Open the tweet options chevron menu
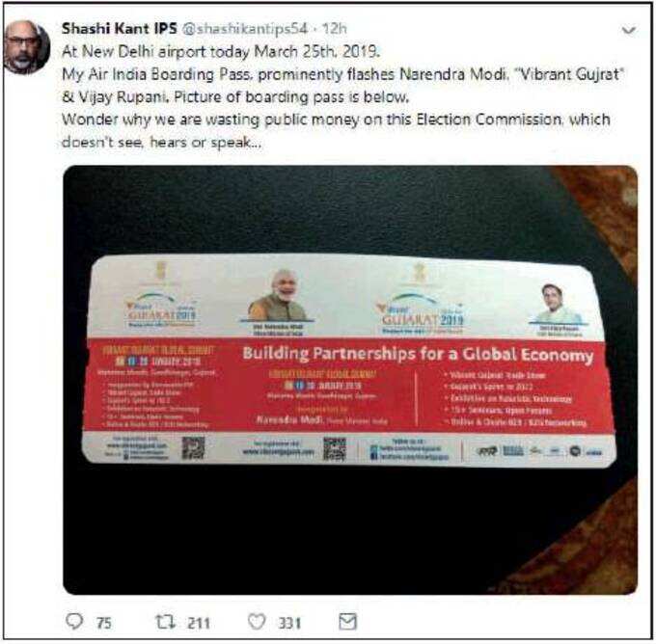 629,30
